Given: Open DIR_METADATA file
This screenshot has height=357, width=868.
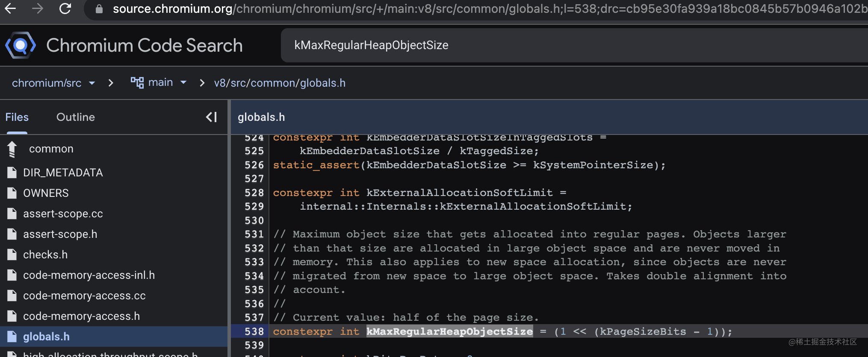Looking at the screenshot, I should pyautogui.click(x=63, y=173).
